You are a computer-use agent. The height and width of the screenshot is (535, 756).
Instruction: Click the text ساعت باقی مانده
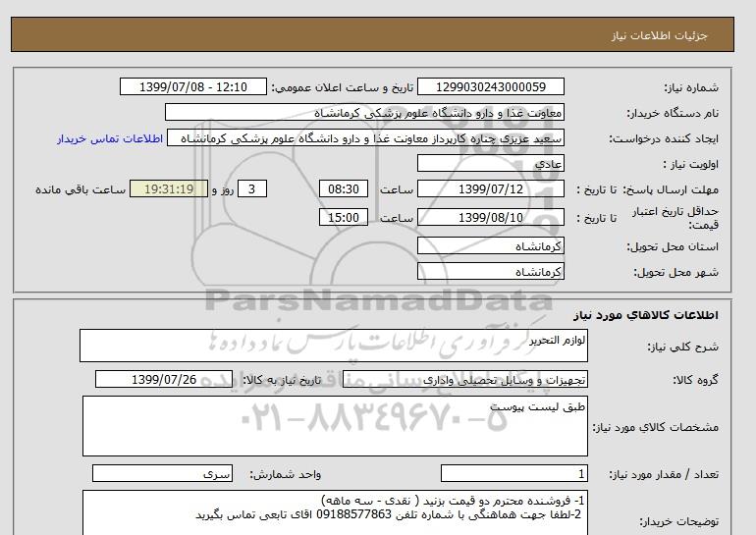pos(81,189)
